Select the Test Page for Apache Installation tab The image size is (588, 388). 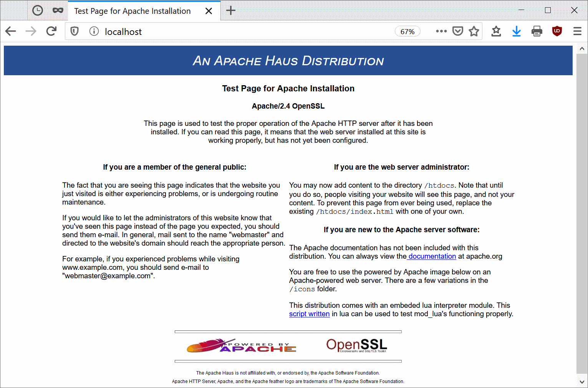[x=133, y=11]
